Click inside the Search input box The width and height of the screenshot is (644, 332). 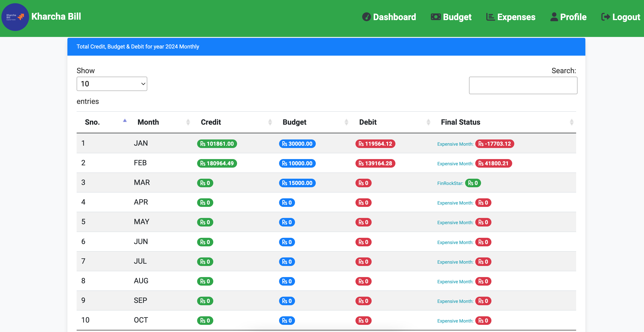[x=523, y=85]
